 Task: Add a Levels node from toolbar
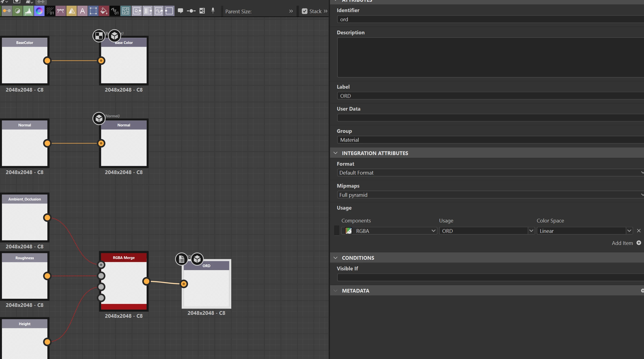(x=28, y=11)
